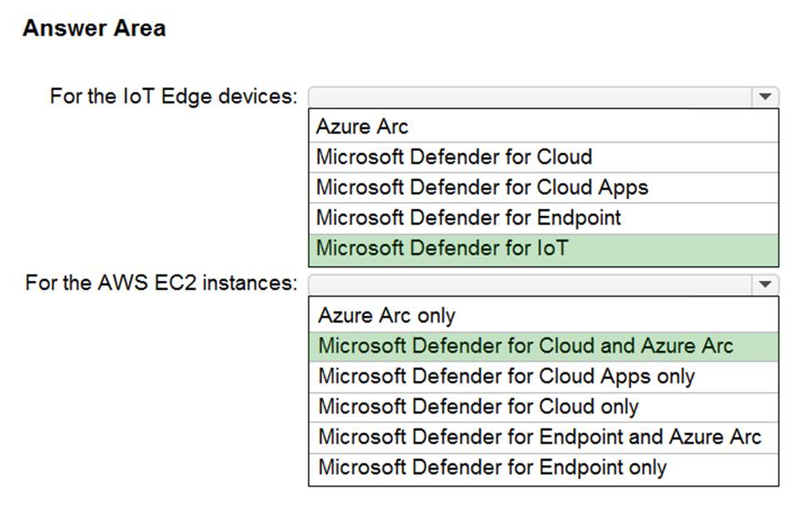
Task: Select the Azure Arc option for IoT devices
Action: coord(363,127)
